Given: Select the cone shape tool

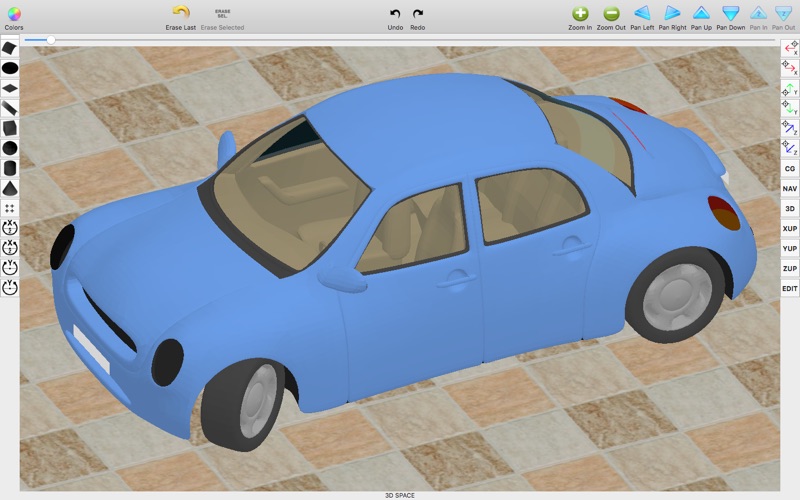Looking at the screenshot, I should tap(10, 188).
